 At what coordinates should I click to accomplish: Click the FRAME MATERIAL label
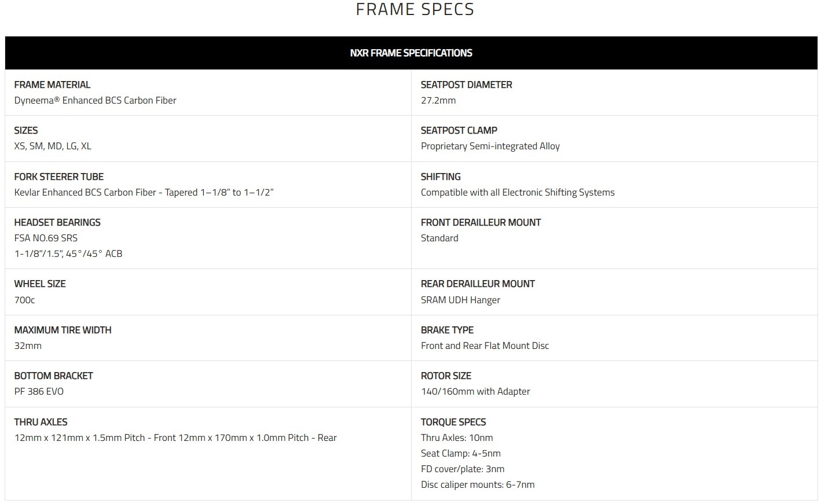click(52, 84)
